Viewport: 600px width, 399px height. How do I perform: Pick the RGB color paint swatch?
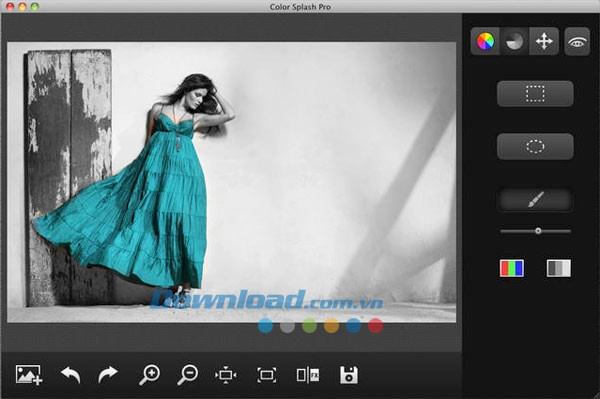pos(512,268)
